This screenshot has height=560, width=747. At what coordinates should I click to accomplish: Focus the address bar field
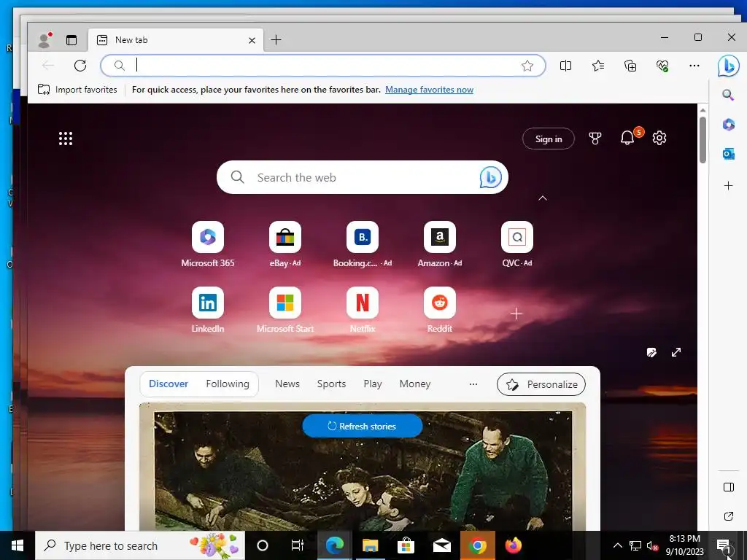323,65
